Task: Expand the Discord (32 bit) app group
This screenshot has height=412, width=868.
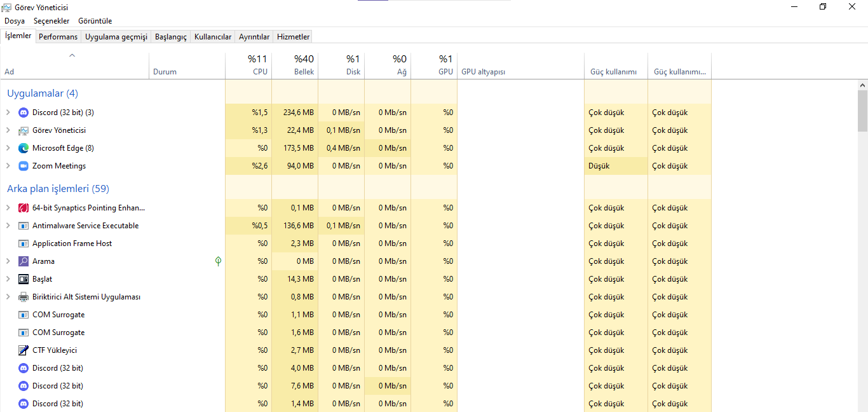Action: 8,113
